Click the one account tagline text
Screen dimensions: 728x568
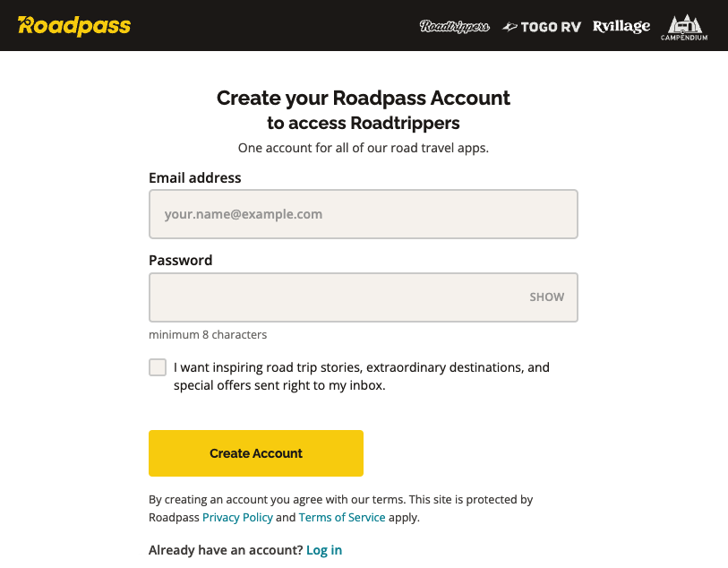[x=364, y=147]
